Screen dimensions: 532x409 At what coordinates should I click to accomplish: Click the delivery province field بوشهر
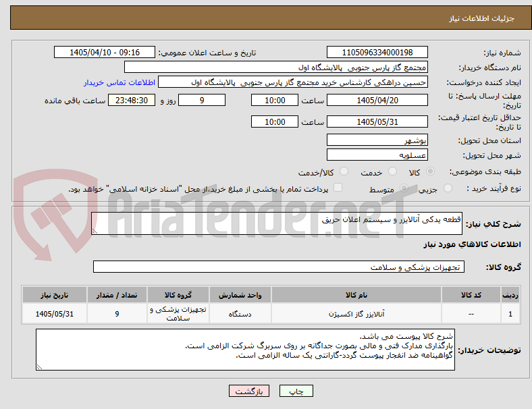377,140
